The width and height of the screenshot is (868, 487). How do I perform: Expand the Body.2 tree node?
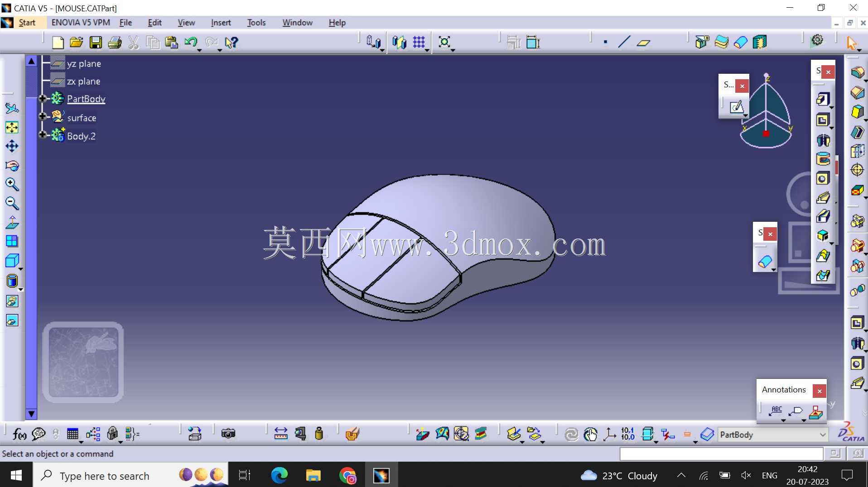click(x=43, y=134)
